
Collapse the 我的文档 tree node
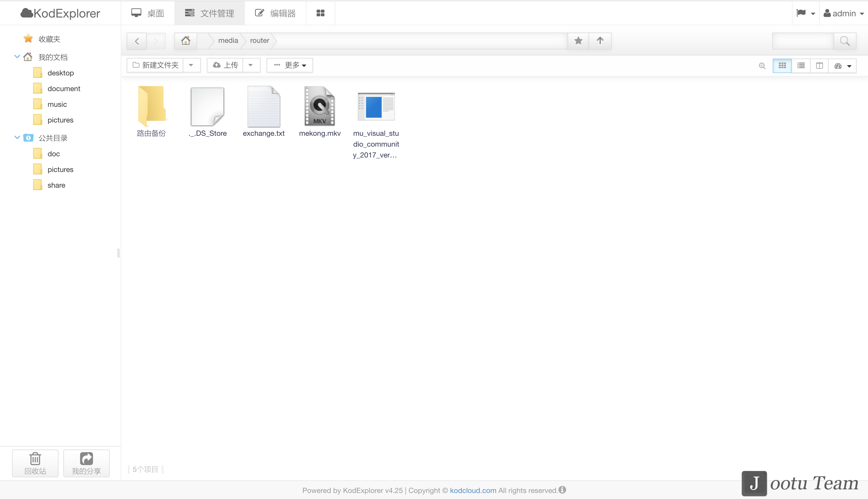pos(17,57)
